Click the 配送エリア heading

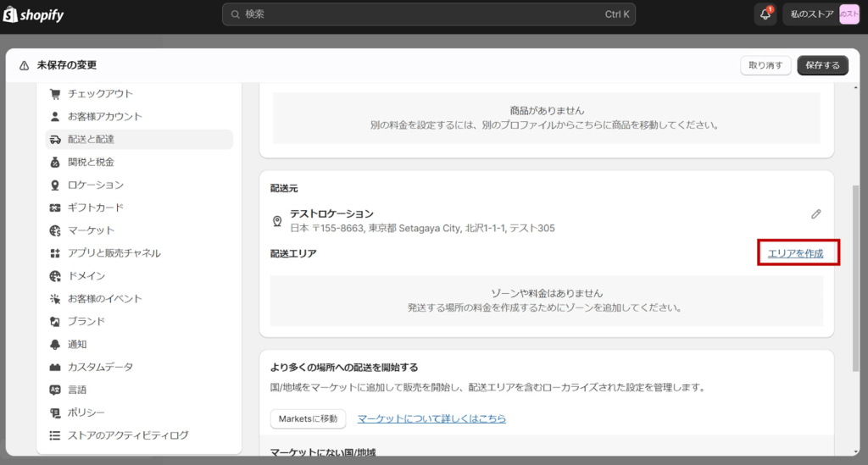click(x=293, y=253)
